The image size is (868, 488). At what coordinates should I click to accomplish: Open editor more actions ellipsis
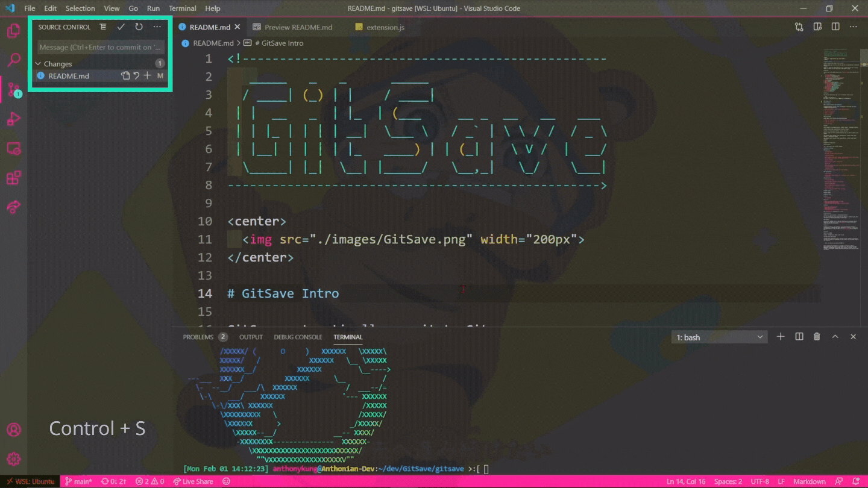pos(854,27)
